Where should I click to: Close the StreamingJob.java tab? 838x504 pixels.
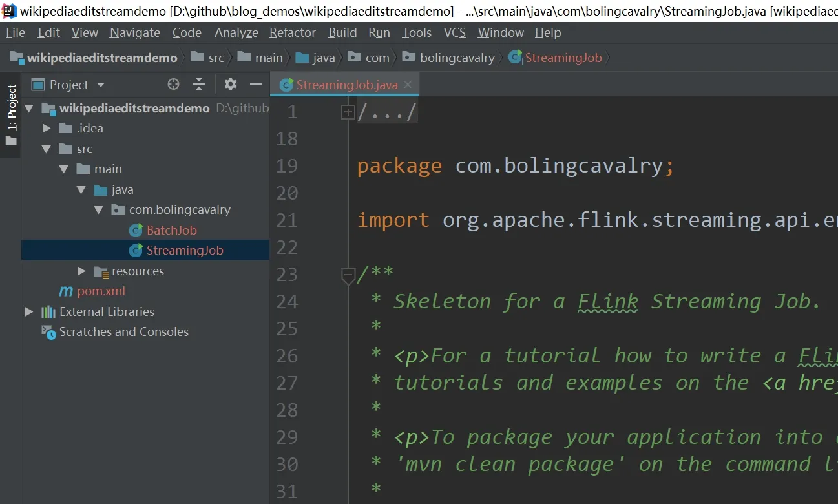(x=408, y=85)
